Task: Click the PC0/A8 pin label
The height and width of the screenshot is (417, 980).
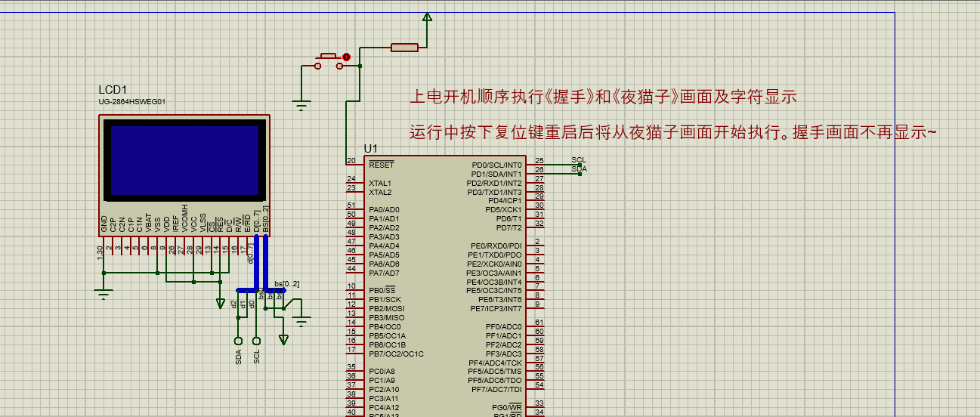Action: point(382,371)
